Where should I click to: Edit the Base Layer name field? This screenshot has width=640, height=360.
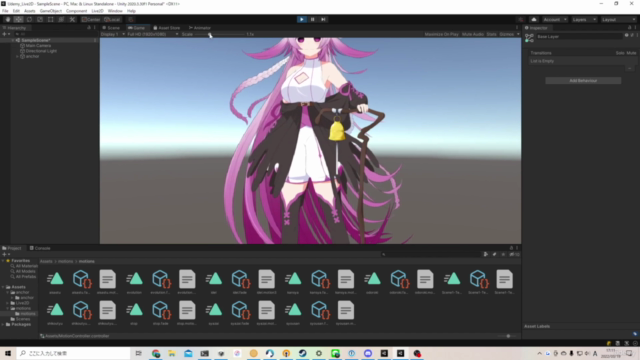[579, 37]
